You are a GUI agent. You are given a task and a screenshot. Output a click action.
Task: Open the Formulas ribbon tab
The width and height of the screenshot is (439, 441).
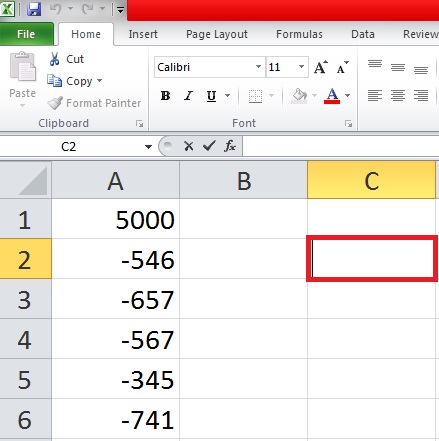click(299, 34)
